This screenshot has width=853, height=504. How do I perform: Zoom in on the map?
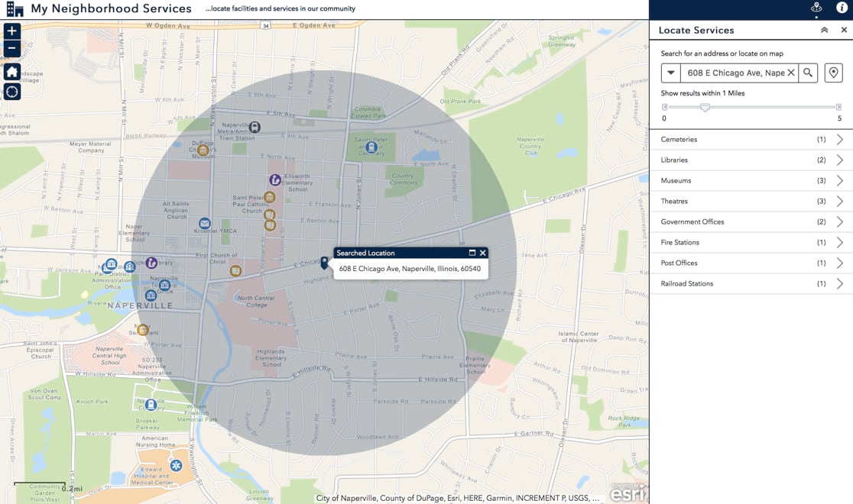(x=12, y=31)
